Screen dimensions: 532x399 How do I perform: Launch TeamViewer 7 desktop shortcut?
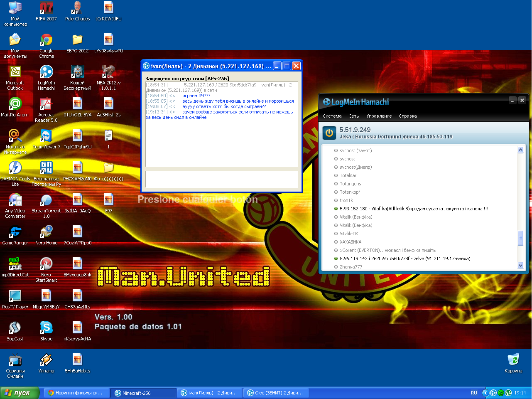46,139
